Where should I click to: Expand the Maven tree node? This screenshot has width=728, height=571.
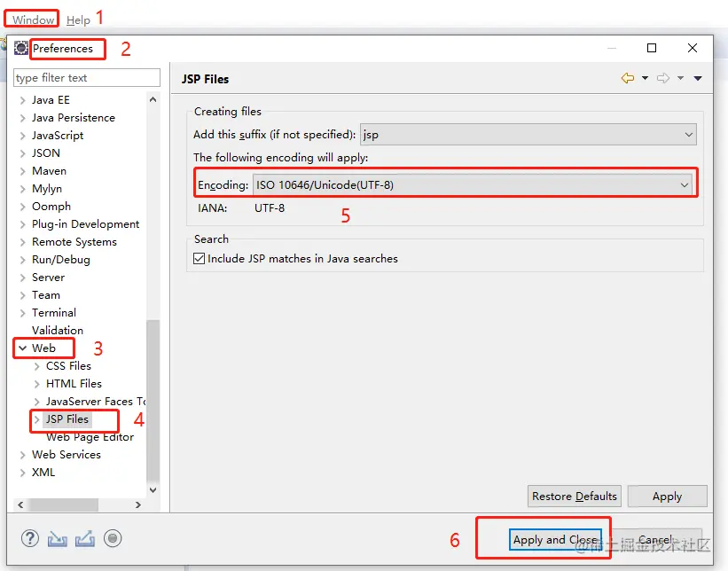point(22,171)
